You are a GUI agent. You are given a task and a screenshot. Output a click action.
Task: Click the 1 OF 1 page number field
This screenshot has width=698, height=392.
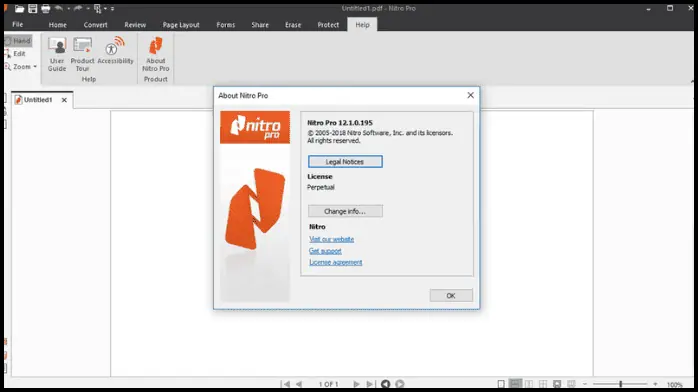[329, 384]
